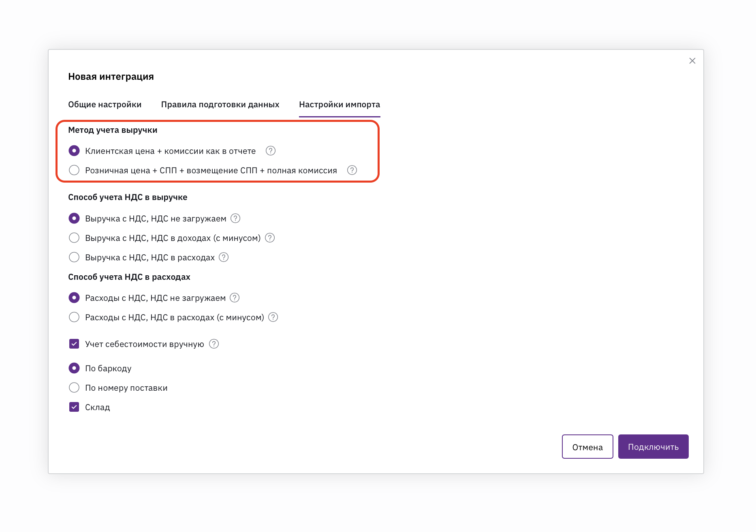This screenshot has width=756, height=532.
Task: Select 'Выручка с НДС, НДС в расходах' radio
Action: pos(74,257)
